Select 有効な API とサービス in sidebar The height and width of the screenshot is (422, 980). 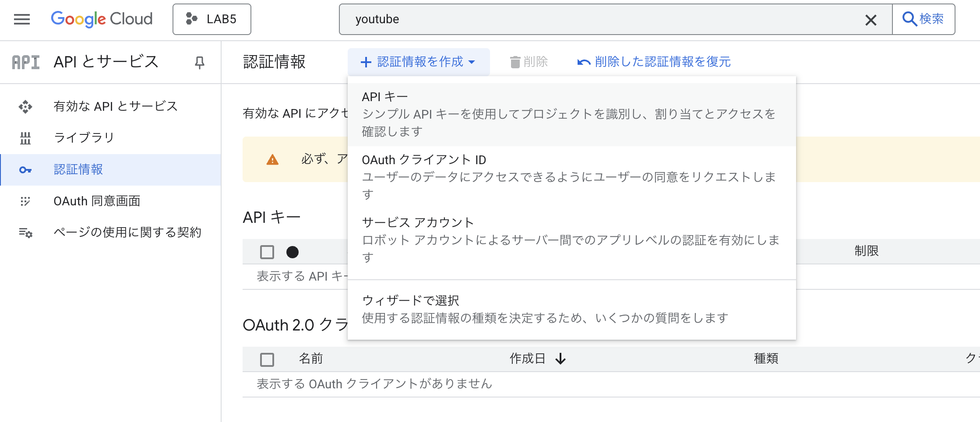click(116, 106)
